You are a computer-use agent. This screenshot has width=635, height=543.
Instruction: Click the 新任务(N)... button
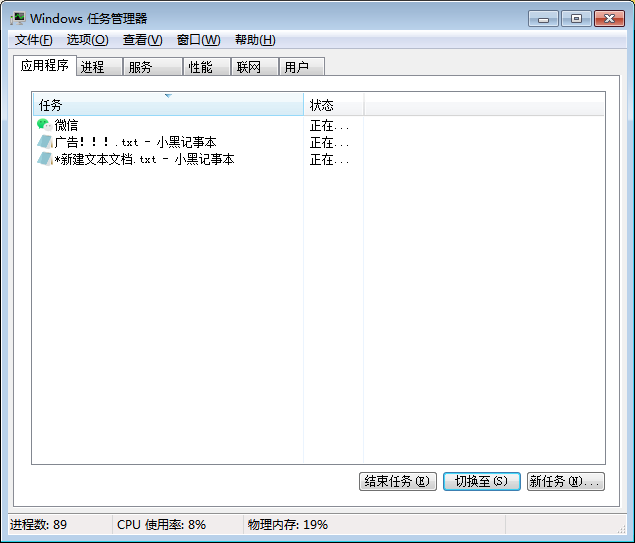click(566, 481)
